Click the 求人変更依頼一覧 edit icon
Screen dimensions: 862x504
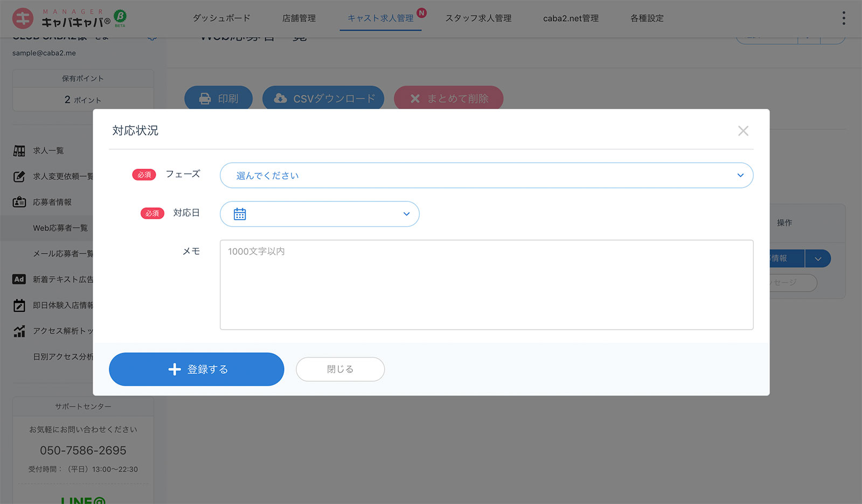click(x=19, y=177)
